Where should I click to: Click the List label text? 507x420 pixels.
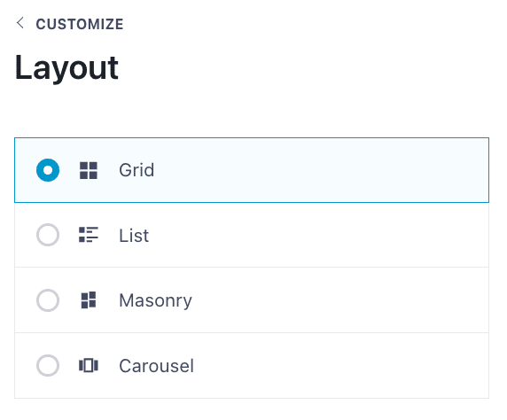(134, 236)
